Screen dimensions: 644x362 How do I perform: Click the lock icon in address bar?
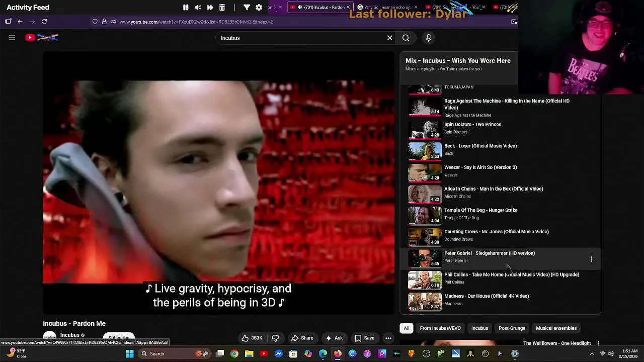[104, 22]
